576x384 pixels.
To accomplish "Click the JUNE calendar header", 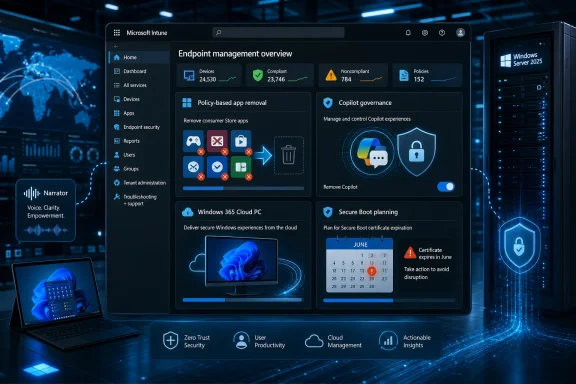I will click(360, 244).
